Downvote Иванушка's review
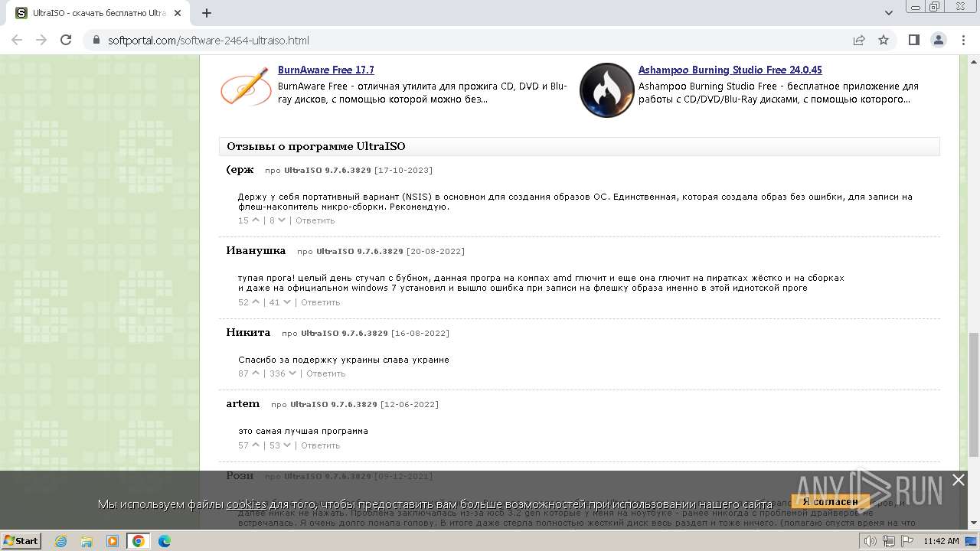Viewport: 980px width, 551px height. pyautogui.click(x=287, y=302)
